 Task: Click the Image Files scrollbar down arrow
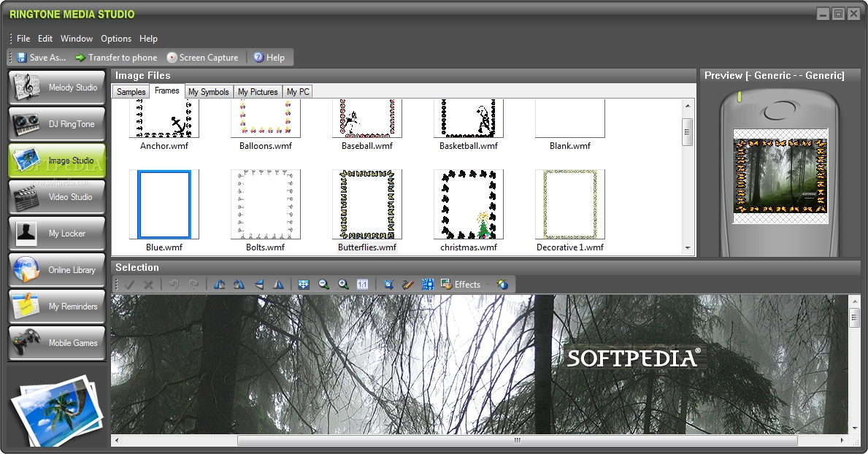[x=688, y=249]
